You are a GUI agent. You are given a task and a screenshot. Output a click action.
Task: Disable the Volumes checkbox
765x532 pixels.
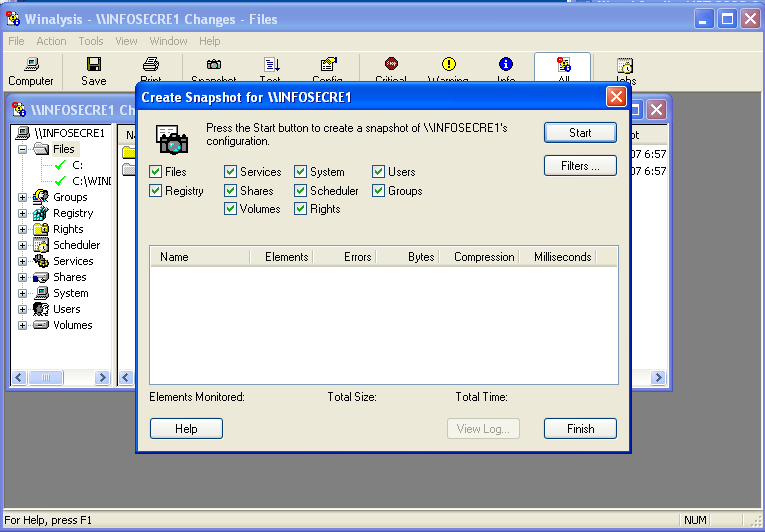click(230, 209)
